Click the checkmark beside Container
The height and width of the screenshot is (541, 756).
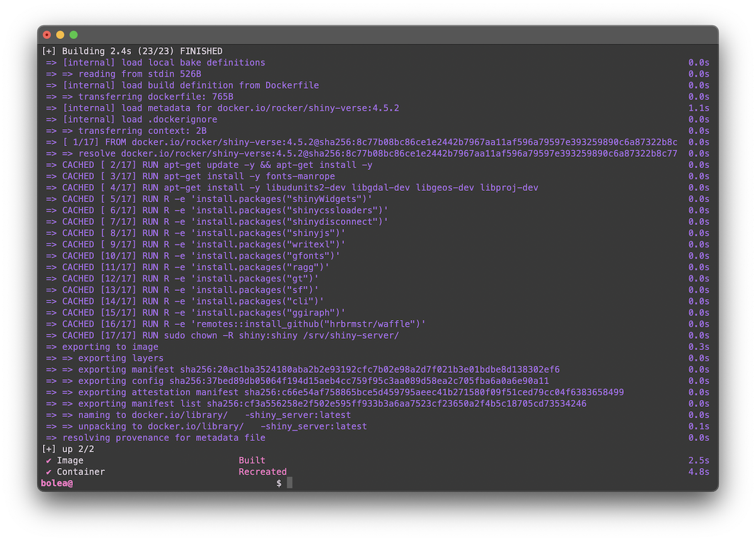tap(49, 472)
